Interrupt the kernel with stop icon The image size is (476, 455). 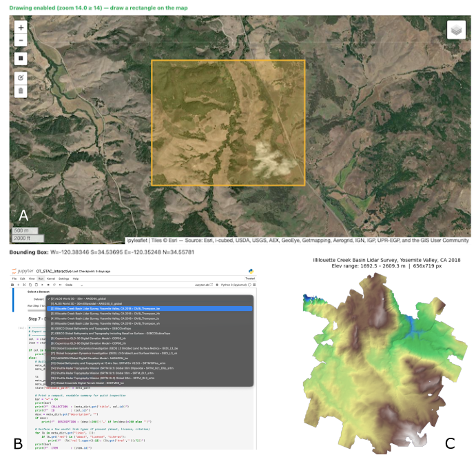pos(48,285)
